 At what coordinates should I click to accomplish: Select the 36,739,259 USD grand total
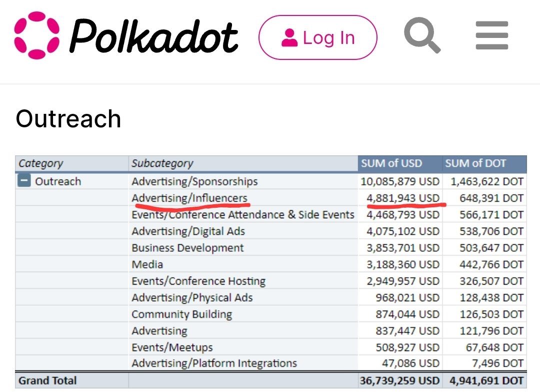400,381
